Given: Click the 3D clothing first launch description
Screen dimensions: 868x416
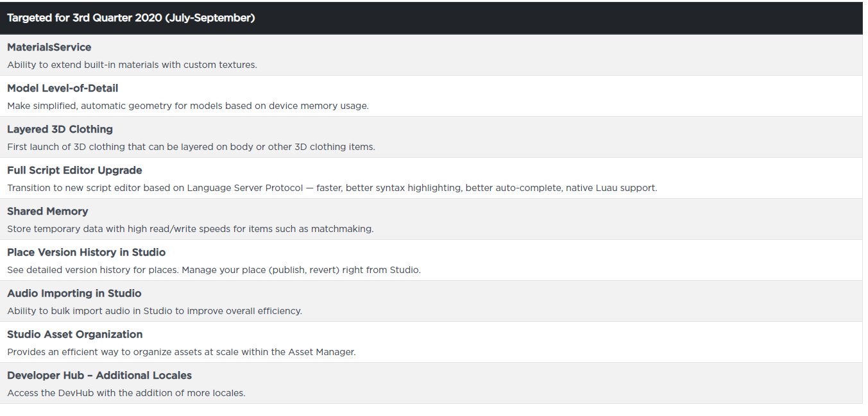Looking at the screenshot, I should click(191, 147).
